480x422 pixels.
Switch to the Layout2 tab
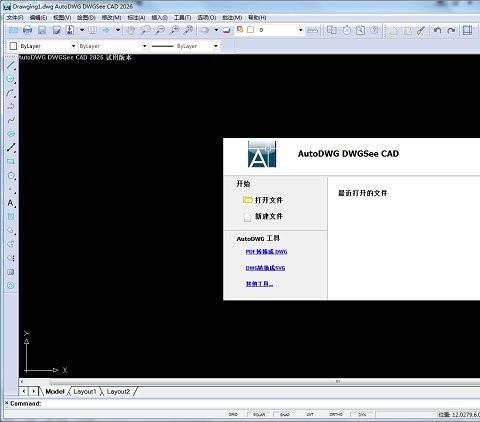pyautogui.click(x=118, y=391)
